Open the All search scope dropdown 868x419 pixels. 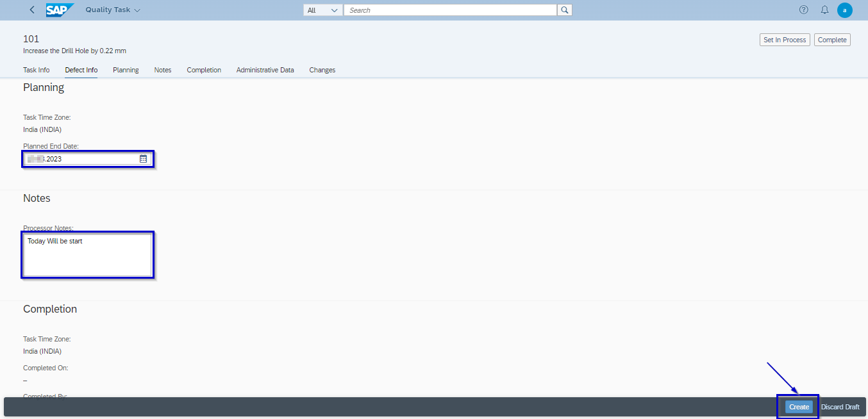pos(322,10)
